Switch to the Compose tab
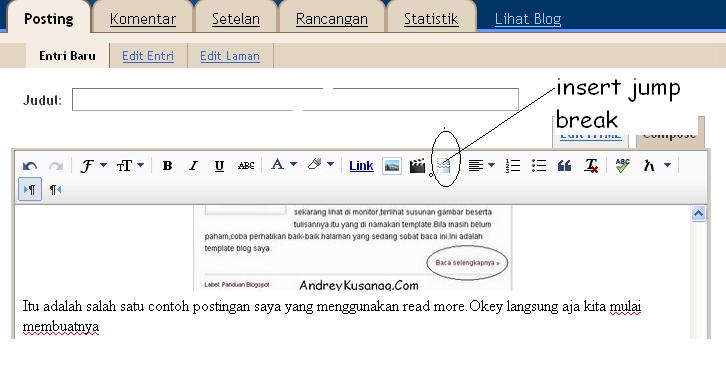 click(670, 135)
